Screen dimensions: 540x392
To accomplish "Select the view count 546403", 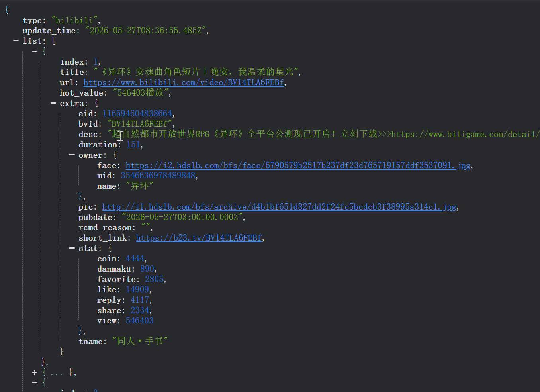I will [x=139, y=321].
